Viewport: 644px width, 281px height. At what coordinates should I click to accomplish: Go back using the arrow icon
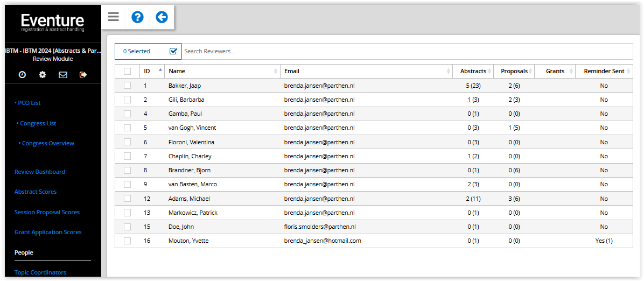(x=162, y=17)
